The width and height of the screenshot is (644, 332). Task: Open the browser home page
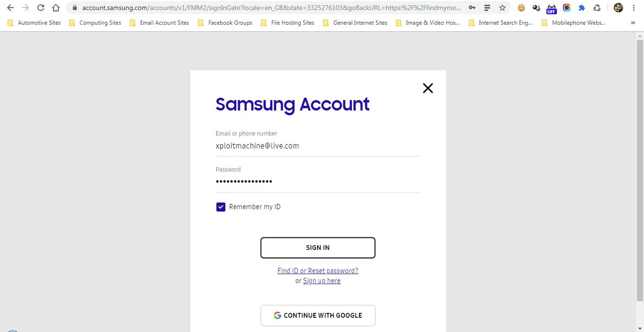tap(56, 8)
